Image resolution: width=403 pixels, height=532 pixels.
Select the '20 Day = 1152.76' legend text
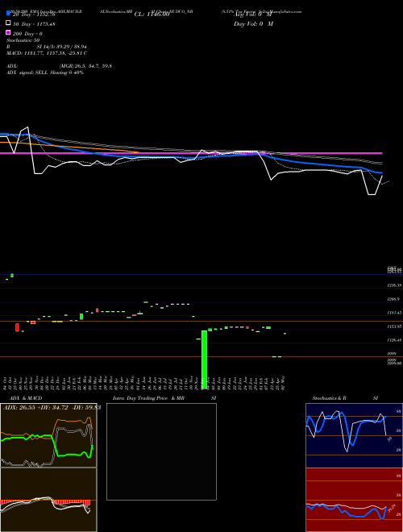[x=34, y=15]
